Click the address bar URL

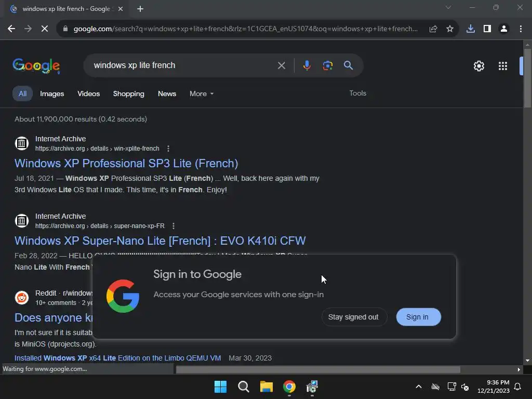point(245,29)
